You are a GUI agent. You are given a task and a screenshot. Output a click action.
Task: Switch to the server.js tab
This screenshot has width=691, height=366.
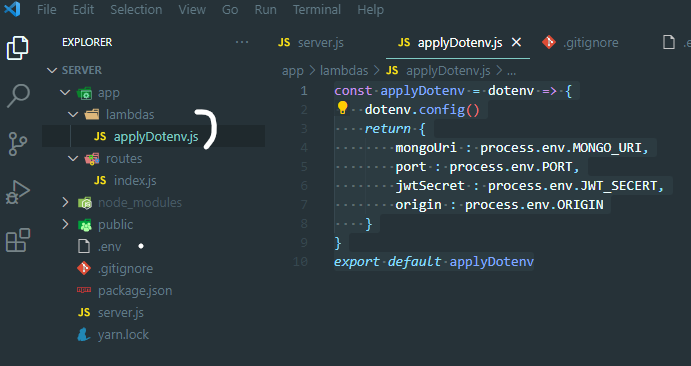[321, 43]
